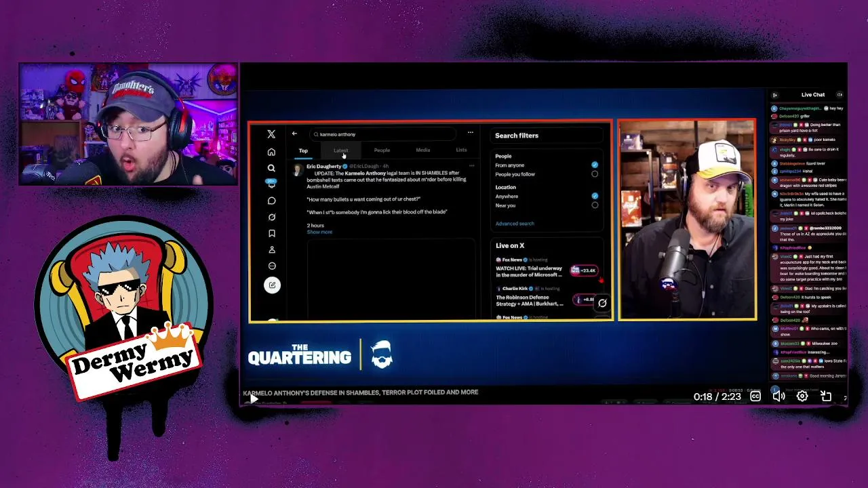
Task: Open the Home icon in X sidebar
Action: 271,152
